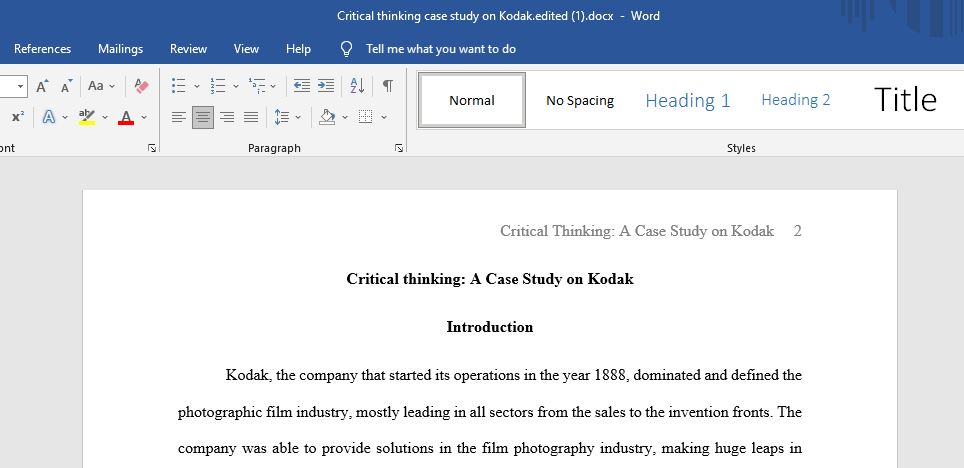The width and height of the screenshot is (964, 468).
Task: Click Tell me what you want to do box
Action: [441, 49]
